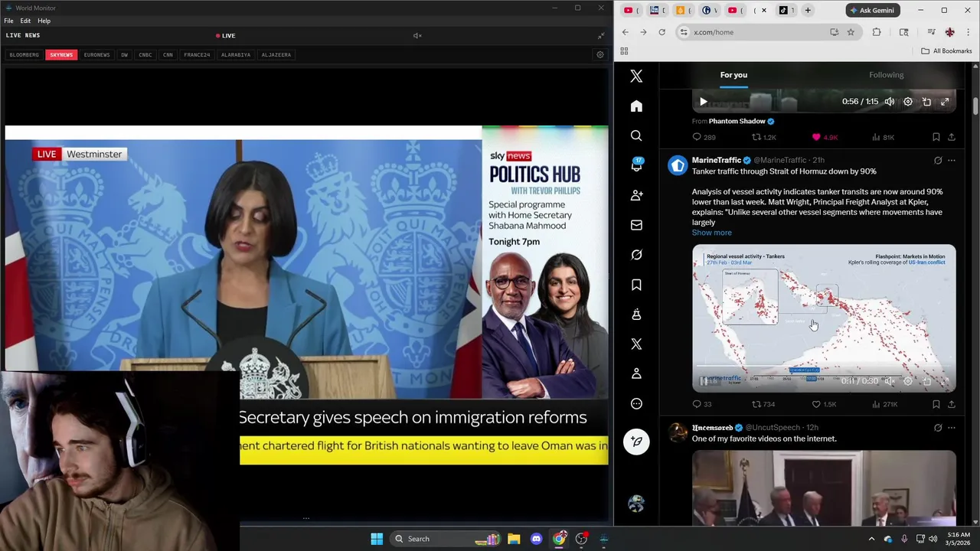Open World Monitor Help menu

(x=44, y=21)
